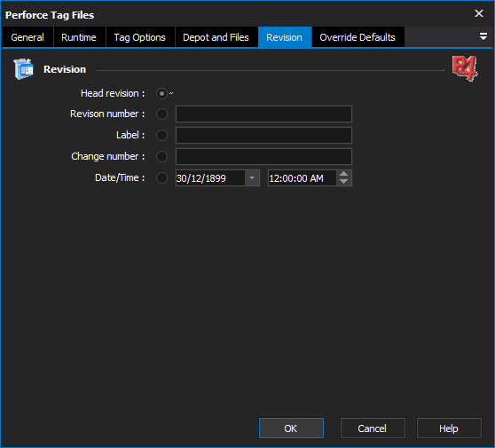Image resolution: width=495 pixels, height=448 pixels.
Task: Click the Revision section icon
Action: tap(23, 69)
